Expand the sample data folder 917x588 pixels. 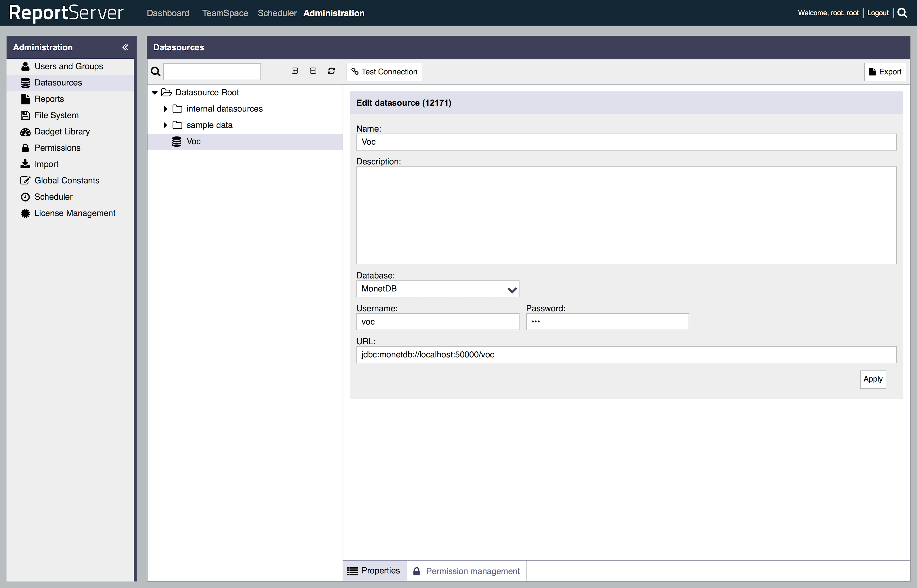coord(165,125)
